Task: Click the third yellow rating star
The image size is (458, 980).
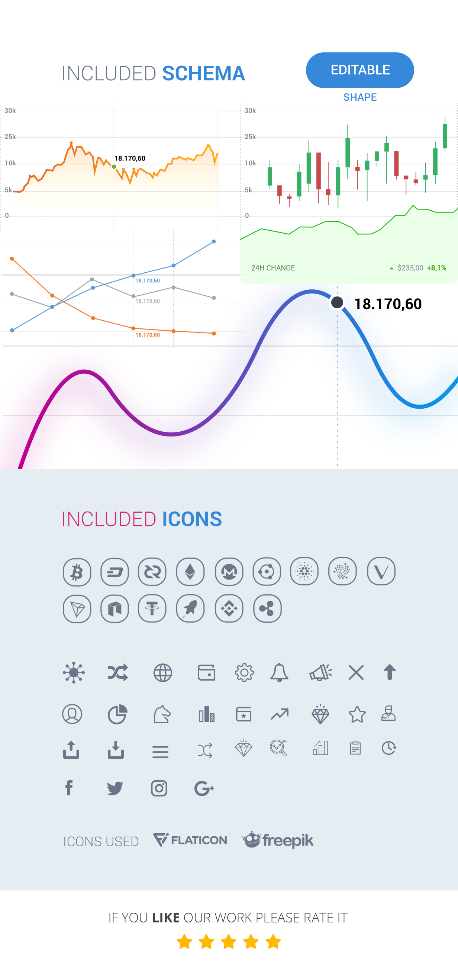Action: click(228, 942)
